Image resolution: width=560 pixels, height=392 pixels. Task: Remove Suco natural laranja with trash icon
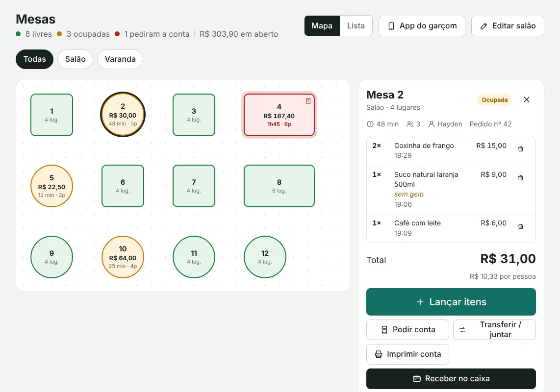pyautogui.click(x=520, y=178)
